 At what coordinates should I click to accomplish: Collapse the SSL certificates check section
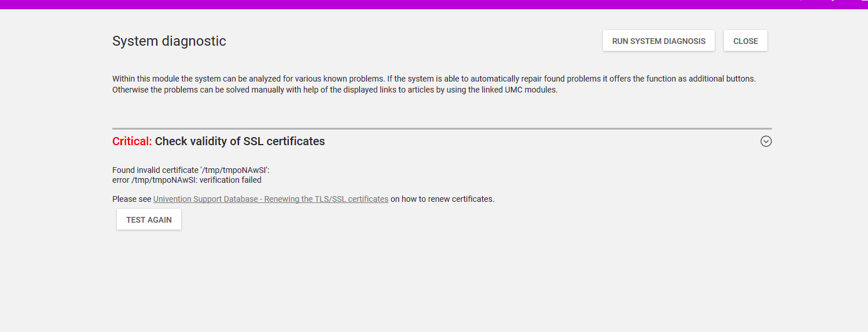[x=766, y=141]
